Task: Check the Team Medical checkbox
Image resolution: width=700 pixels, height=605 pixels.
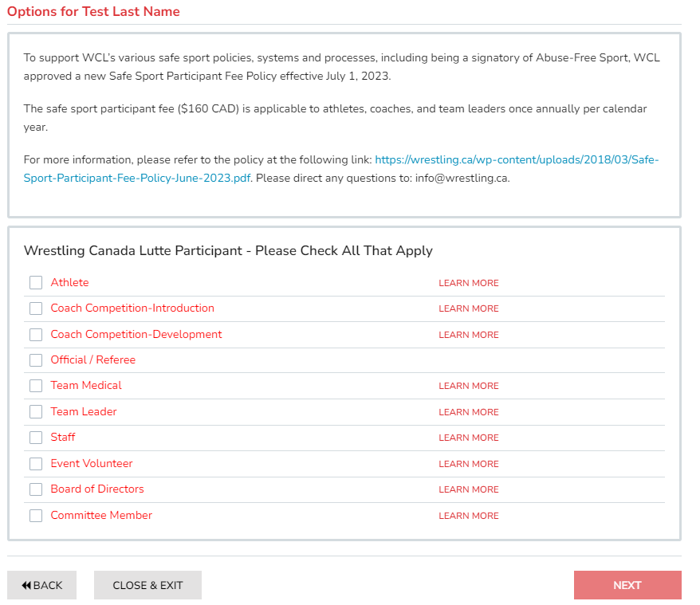Action: click(36, 386)
